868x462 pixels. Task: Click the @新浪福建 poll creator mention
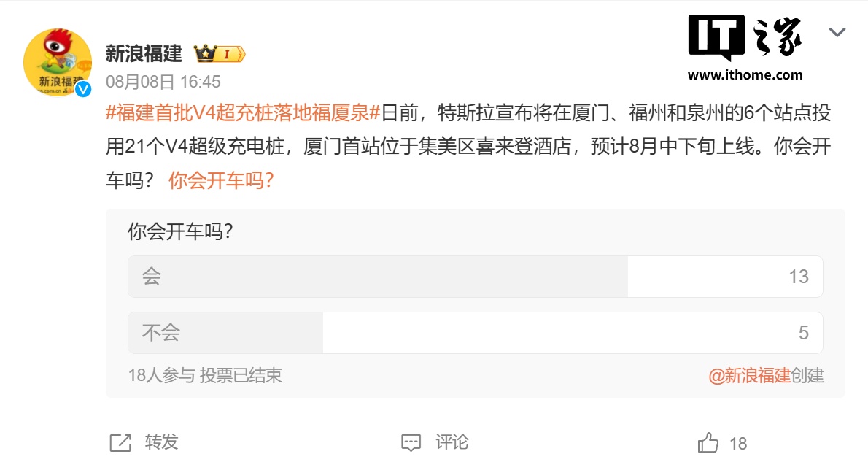coord(749,376)
